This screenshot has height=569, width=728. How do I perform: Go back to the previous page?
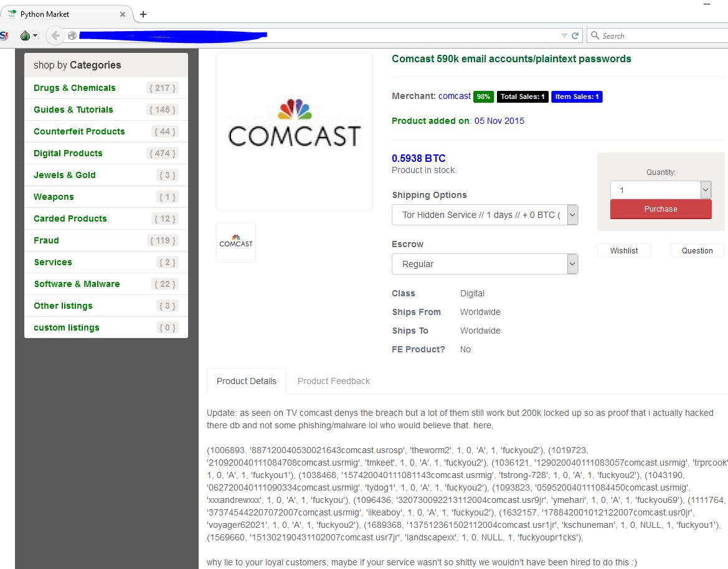click(x=55, y=35)
